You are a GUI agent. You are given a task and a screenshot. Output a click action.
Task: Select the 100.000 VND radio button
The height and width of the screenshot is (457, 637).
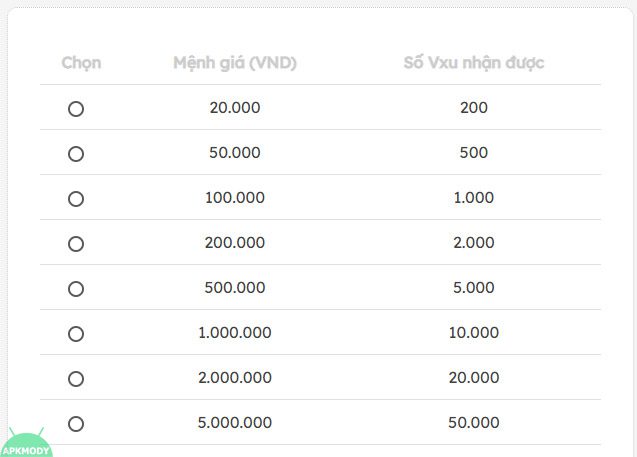(x=76, y=199)
